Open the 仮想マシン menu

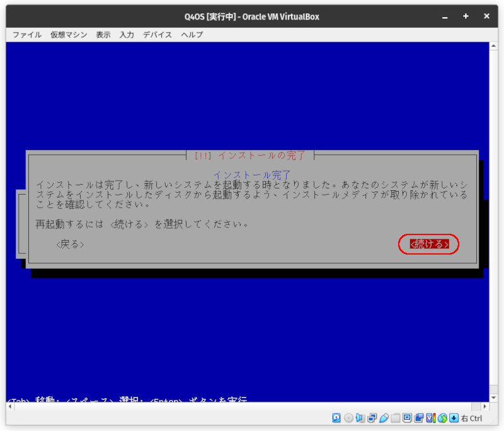click(69, 35)
